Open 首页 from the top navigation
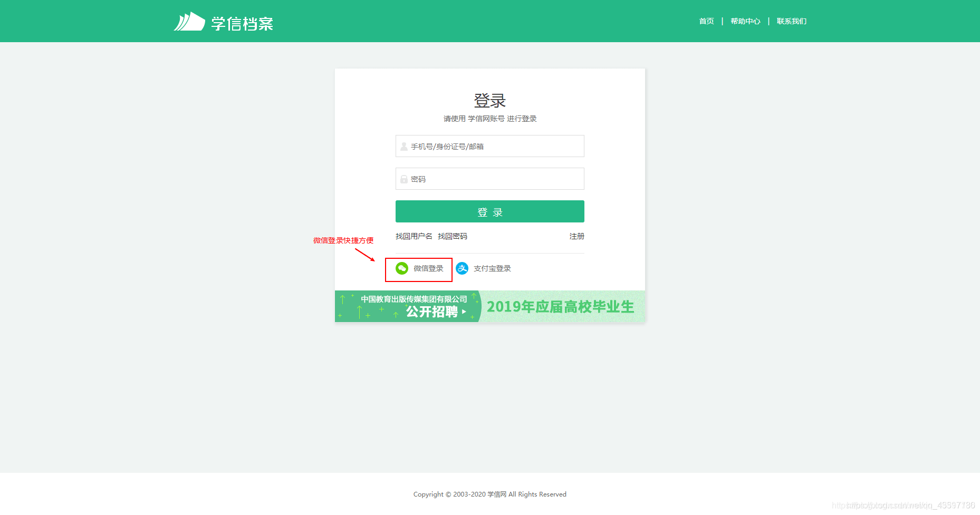The image size is (980, 515). click(x=706, y=21)
